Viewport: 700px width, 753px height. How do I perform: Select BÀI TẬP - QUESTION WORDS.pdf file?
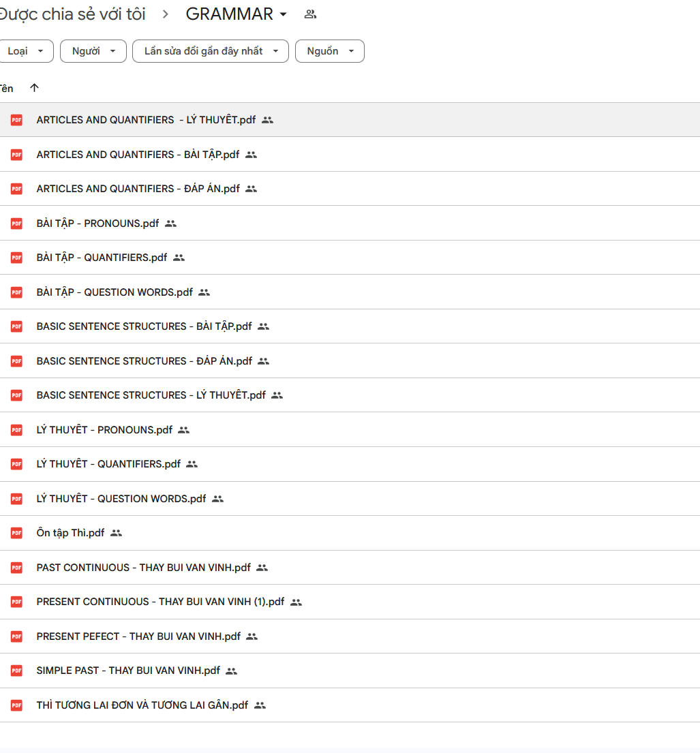(x=115, y=292)
